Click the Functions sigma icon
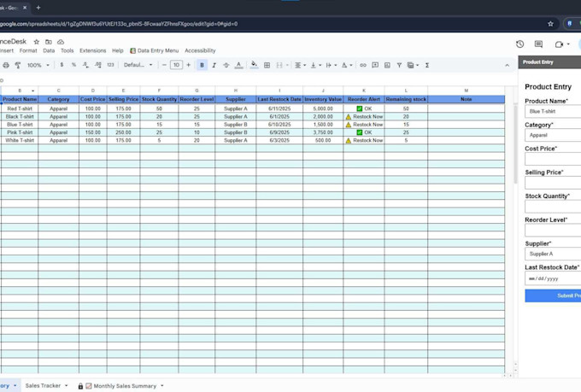Screen dimensions: 581x392 (427, 65)
